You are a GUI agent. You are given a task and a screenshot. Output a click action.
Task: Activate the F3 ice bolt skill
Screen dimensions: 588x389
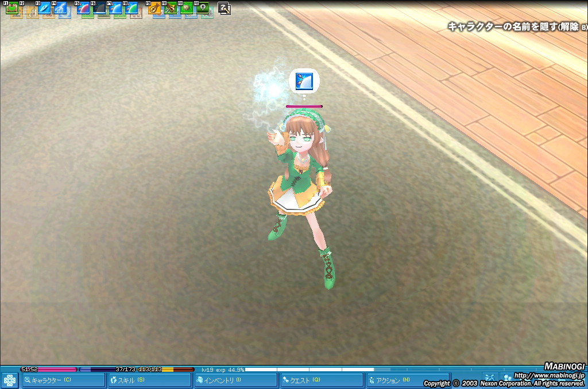tap(44, 7)
